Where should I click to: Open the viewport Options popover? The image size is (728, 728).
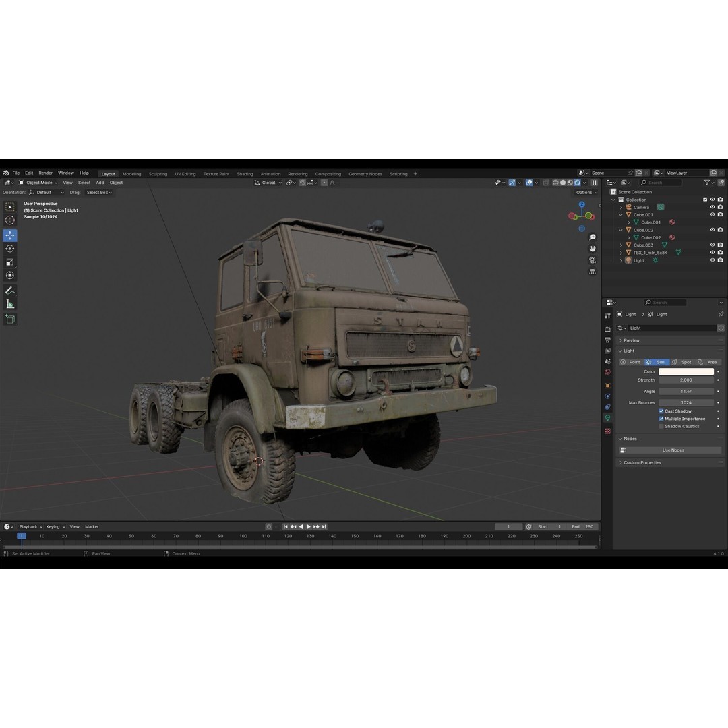click(x=586, y=193)
